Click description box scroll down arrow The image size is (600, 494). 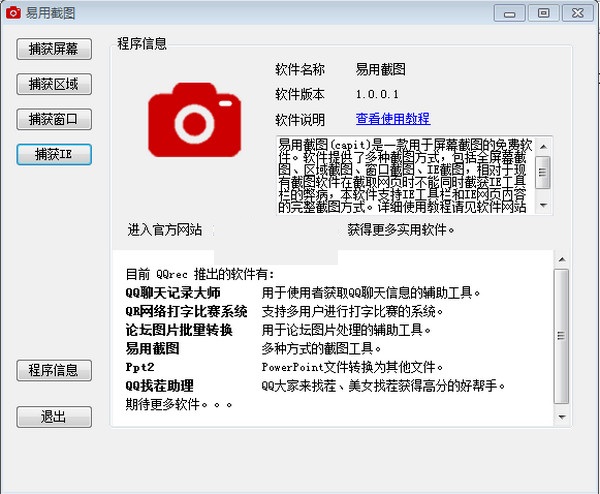542,205
